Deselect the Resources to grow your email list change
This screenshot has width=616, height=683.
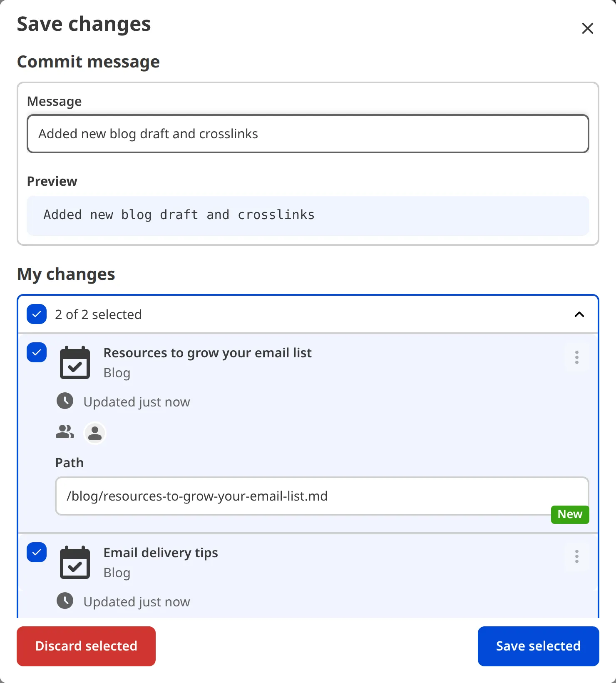pyautogui.click(x=36, y=353)
